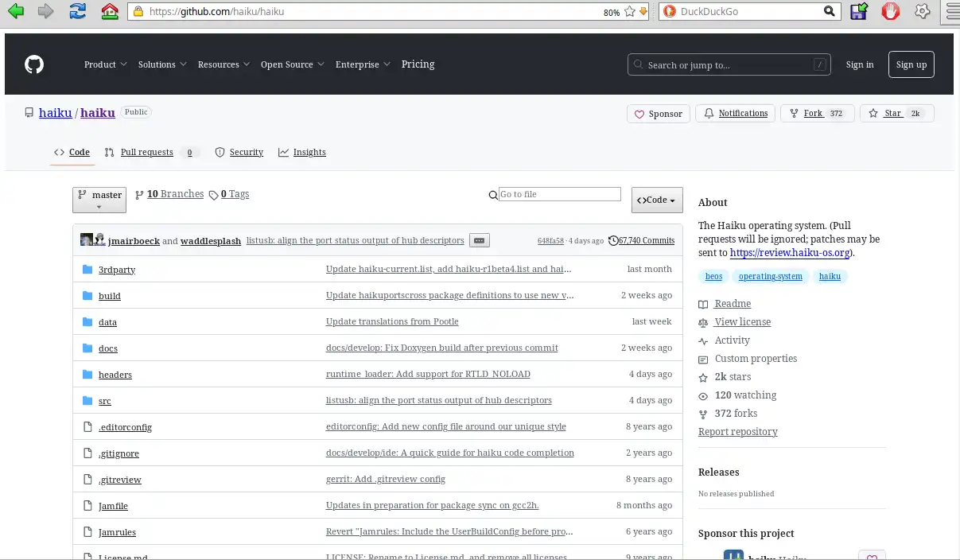
Task: Click the 3rdparty folder icon
Action: [x=88, y=270]
